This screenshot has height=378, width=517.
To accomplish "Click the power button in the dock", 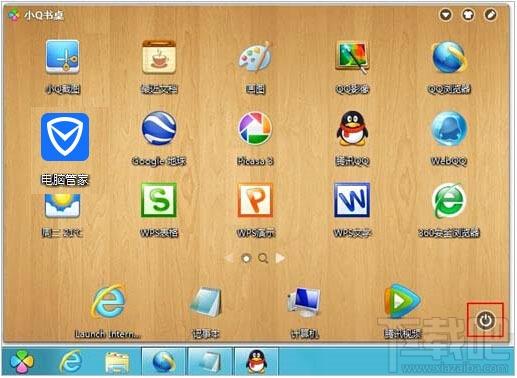I will point(485,320).
